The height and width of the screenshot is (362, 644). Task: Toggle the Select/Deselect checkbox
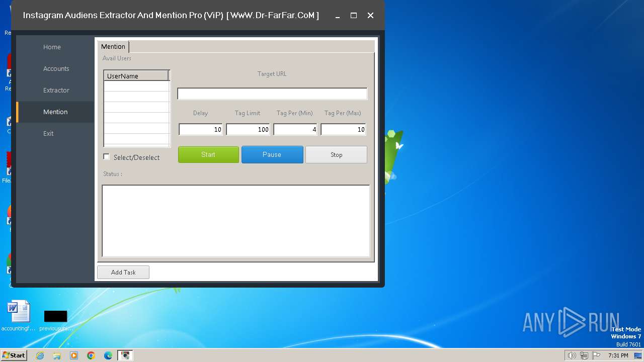point(106,157)
